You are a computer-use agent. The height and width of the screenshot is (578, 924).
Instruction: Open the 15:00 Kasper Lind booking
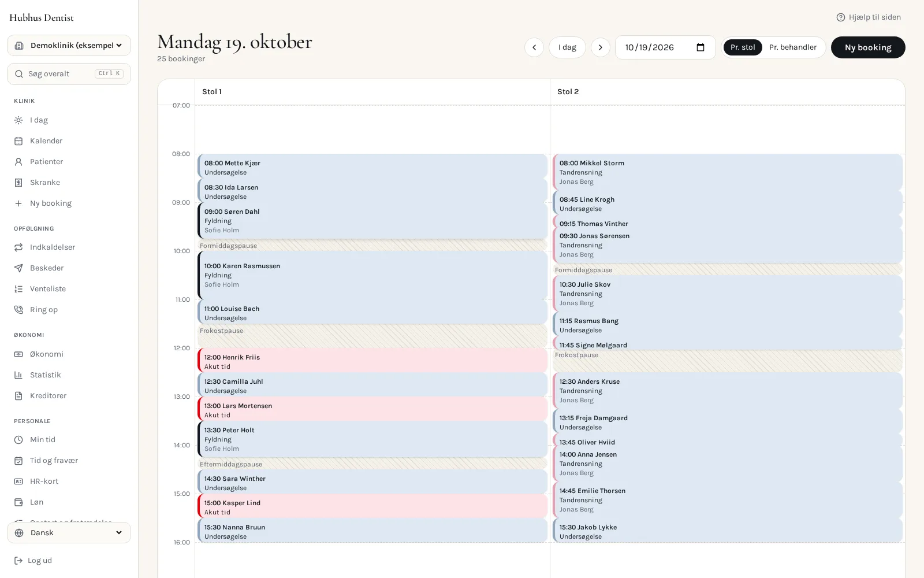[x=372, y=506]
